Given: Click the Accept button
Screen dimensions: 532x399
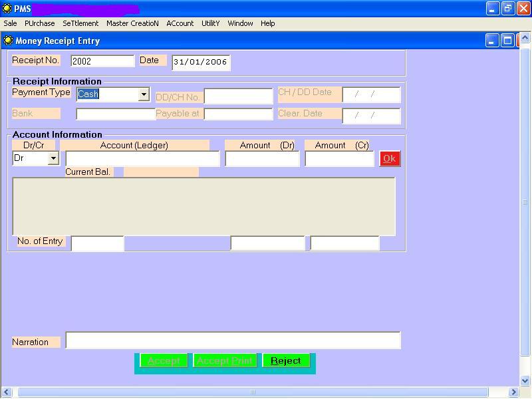Looking at the screenshot, I should [x=164, y=360].
